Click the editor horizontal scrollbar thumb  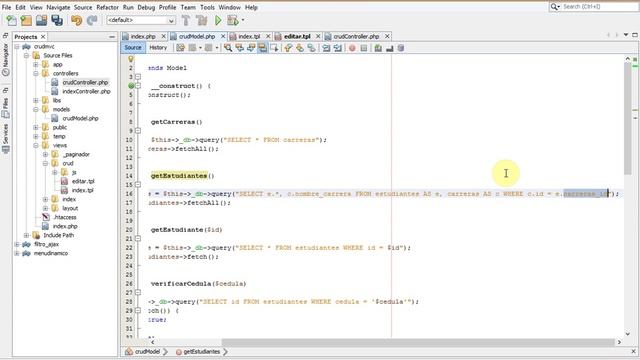coord(418,342)
